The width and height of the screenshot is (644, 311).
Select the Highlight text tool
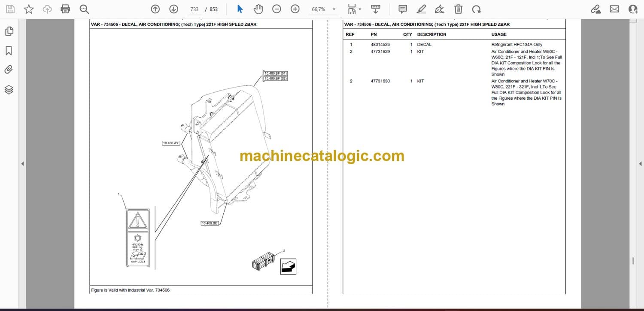[x=421, y=9]
